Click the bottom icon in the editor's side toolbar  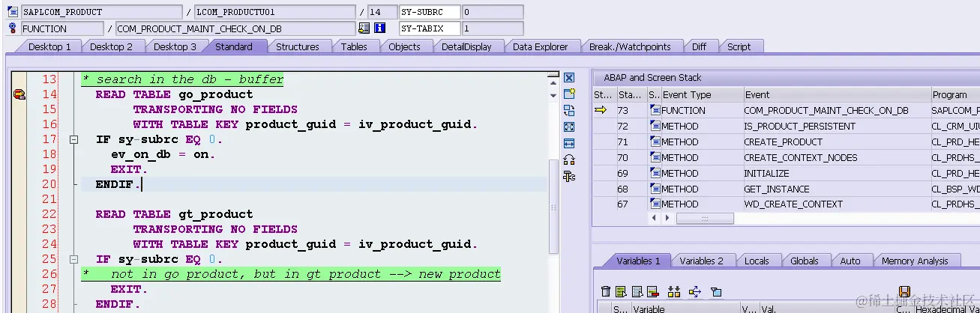pyautogui.click(x=569, y=176)
